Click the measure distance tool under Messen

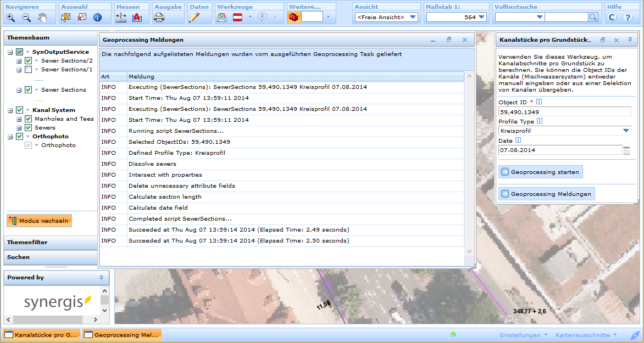coord(120,17)
